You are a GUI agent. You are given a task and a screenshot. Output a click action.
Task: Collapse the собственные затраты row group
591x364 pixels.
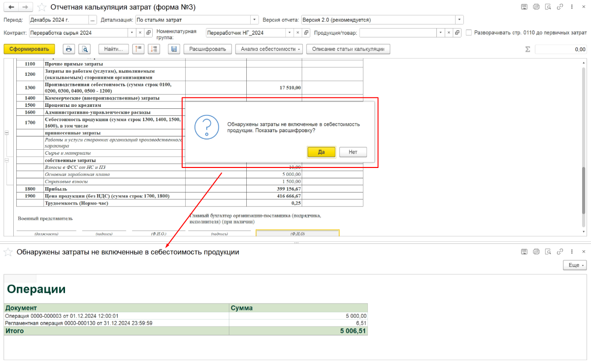[x=7, y=161]
